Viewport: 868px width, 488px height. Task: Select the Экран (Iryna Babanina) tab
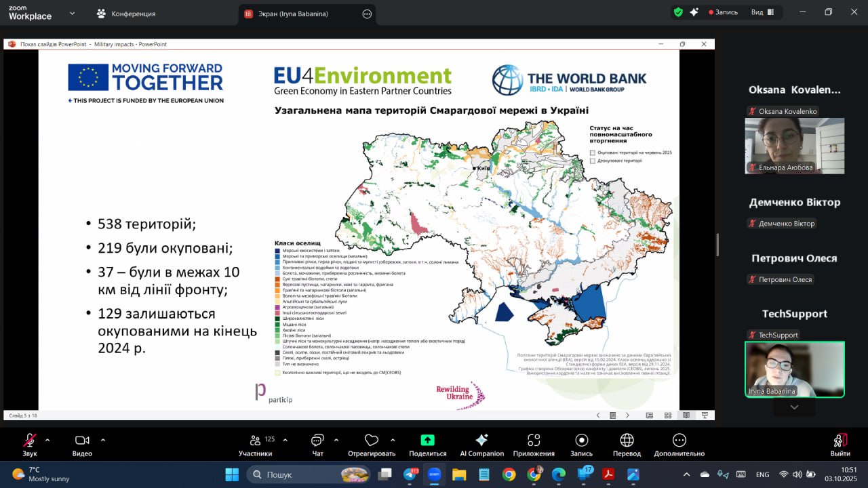[299, 14]
